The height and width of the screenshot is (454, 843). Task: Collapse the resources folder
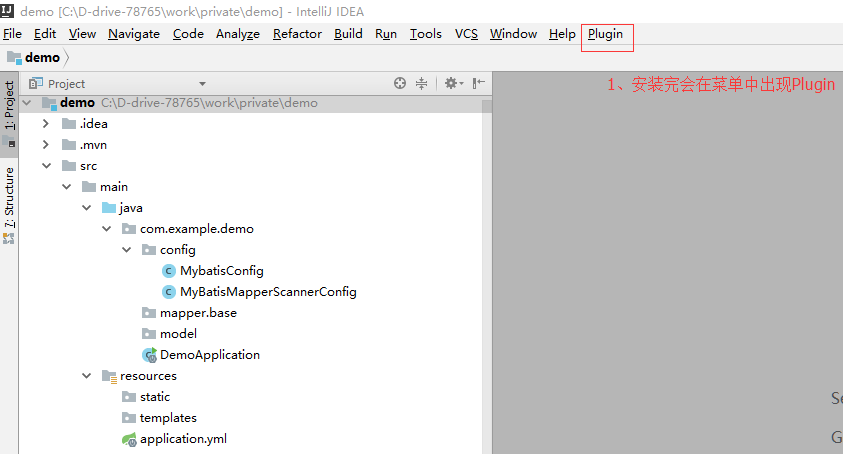coord(87,375)
